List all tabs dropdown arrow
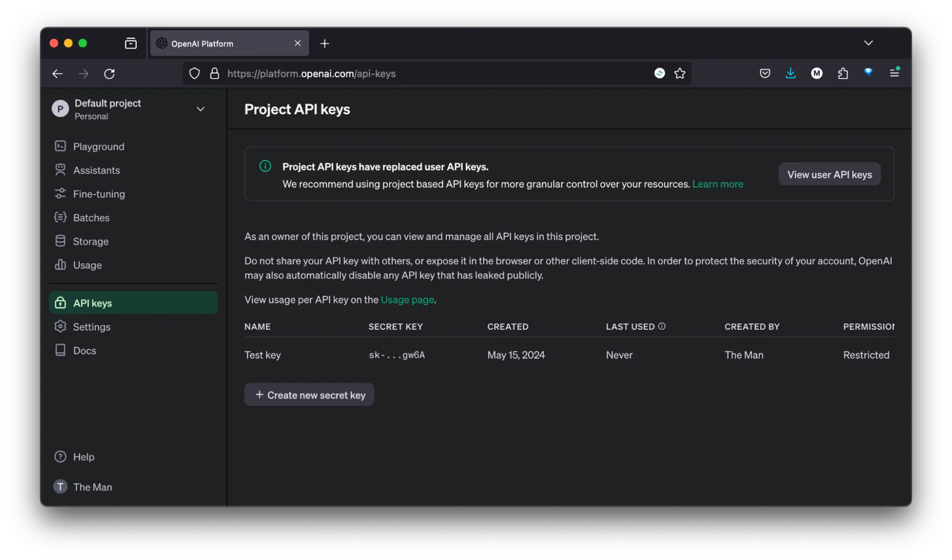 (x=869, y=43)
